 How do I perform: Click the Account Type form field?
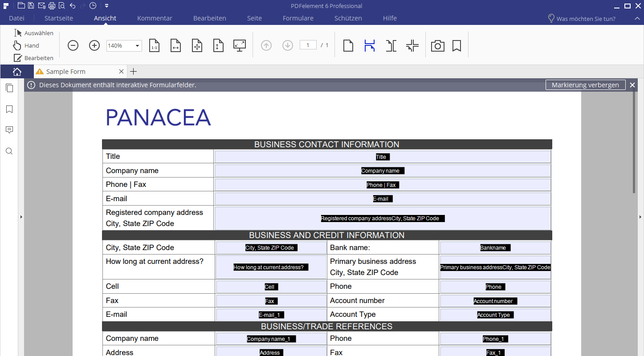pyautogui.click(x=495, y=315)
